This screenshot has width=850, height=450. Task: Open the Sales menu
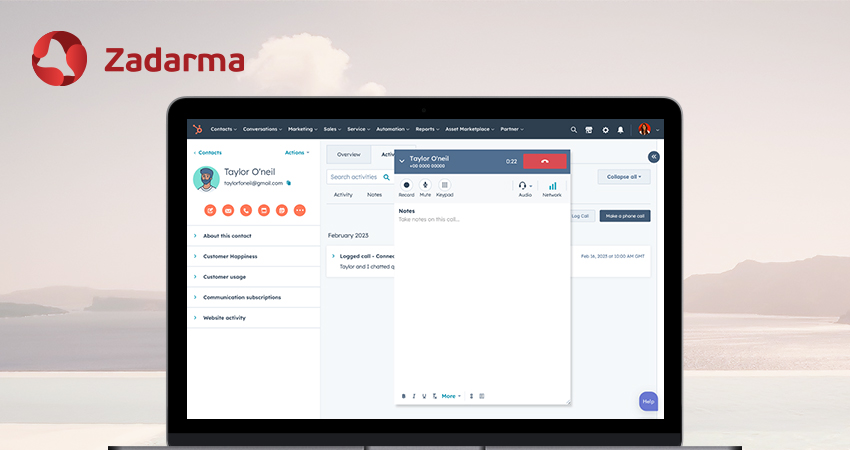click(332, 129)
